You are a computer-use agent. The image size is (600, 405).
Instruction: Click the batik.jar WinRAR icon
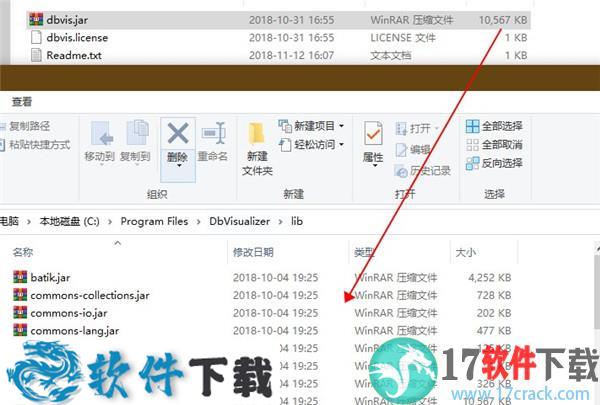point(20,277)
